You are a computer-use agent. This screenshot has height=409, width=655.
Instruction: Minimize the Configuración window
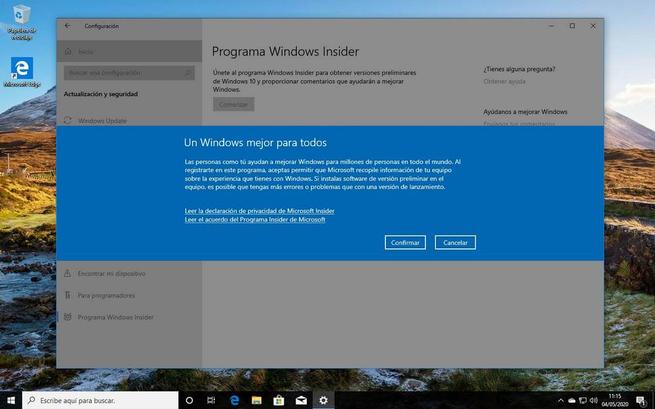pyautogui.click(x=551, y=26)
